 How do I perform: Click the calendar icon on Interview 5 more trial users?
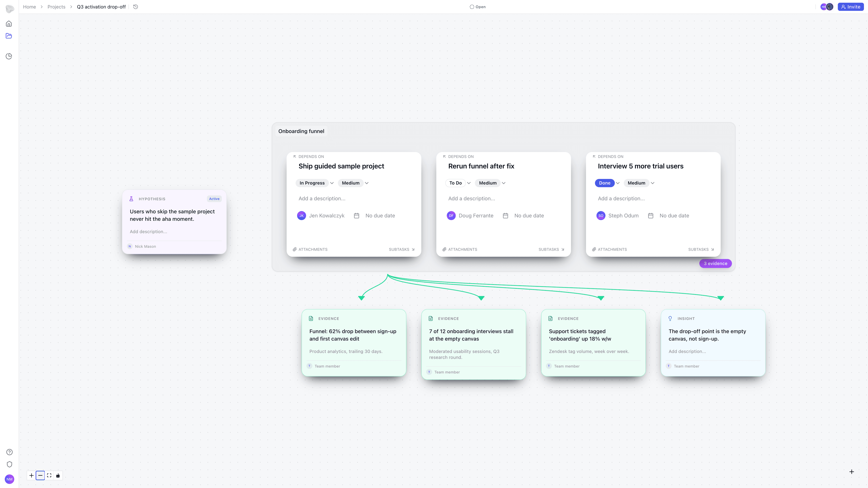651,216
